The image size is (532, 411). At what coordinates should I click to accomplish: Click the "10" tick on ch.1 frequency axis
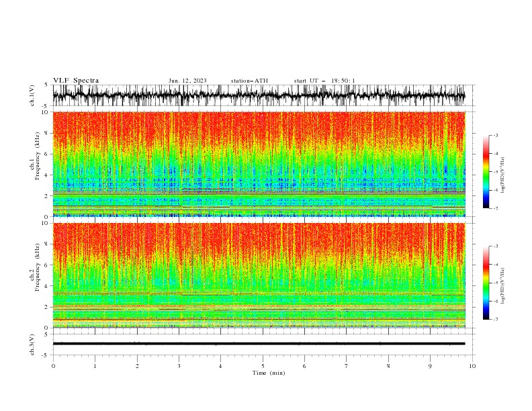coord(45,112)
